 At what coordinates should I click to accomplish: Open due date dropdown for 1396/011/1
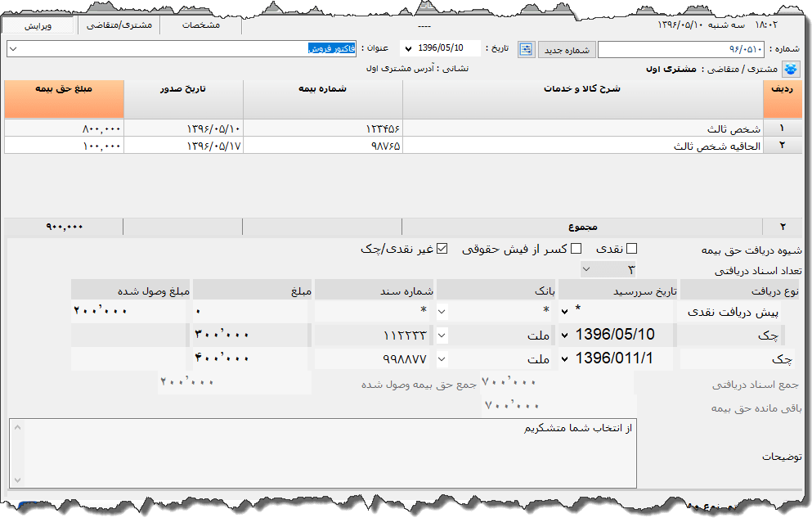pos(566,358)
